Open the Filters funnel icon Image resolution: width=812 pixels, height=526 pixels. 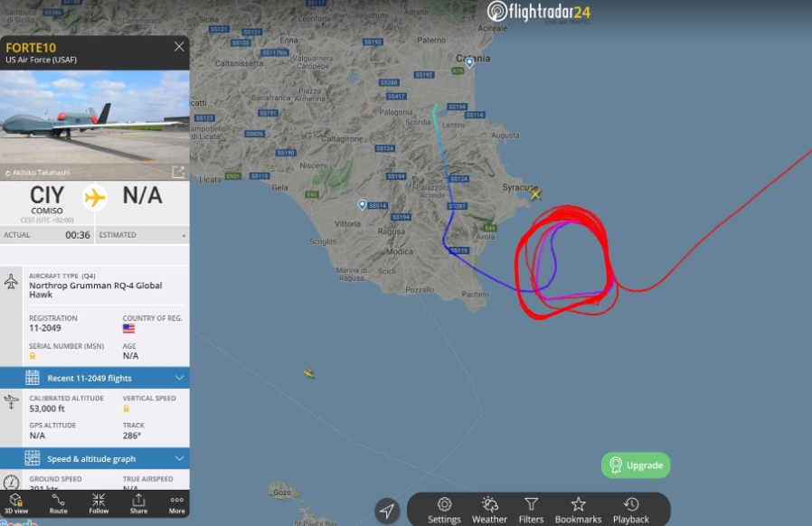(x=532, y=511)
